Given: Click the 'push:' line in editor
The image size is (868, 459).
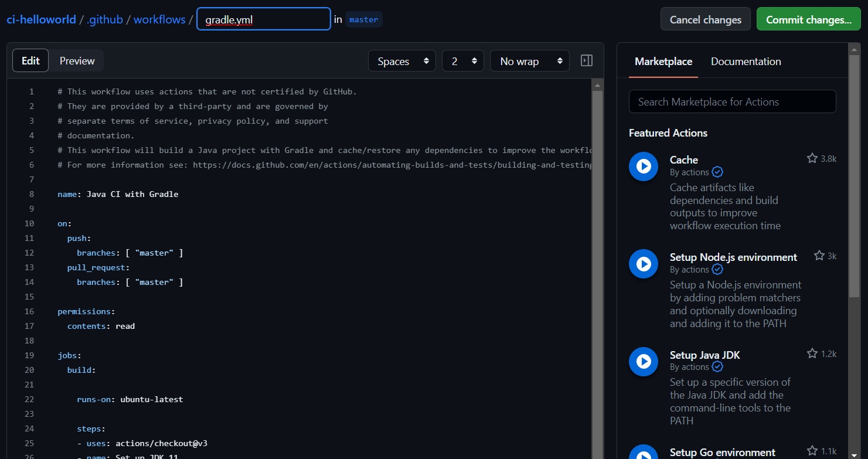Looking at the screenshot, I should (x=79, y=238).
